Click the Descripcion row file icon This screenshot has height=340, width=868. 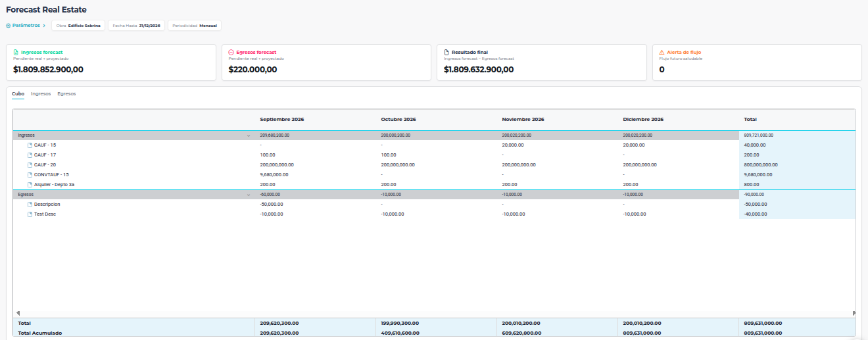coord(30,205)
